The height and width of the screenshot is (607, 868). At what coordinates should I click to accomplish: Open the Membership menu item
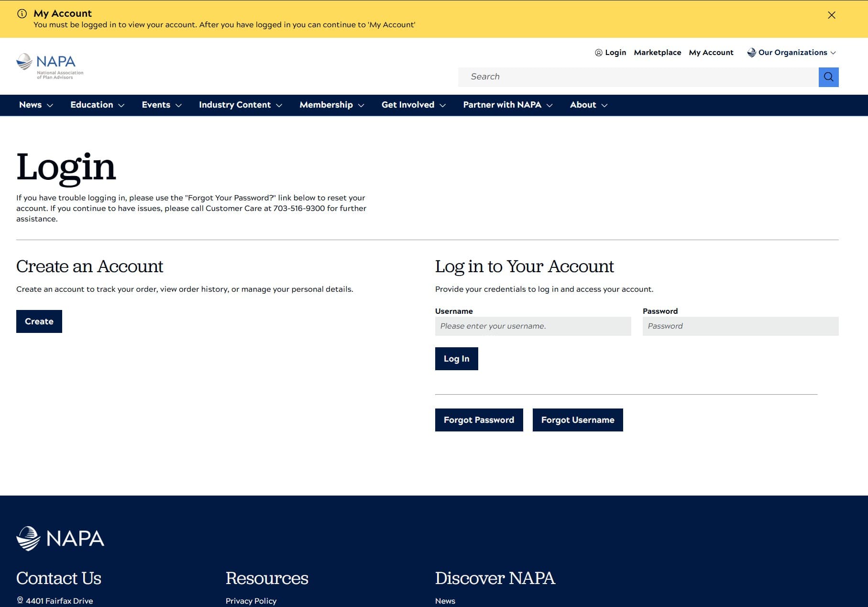point(326,105)
